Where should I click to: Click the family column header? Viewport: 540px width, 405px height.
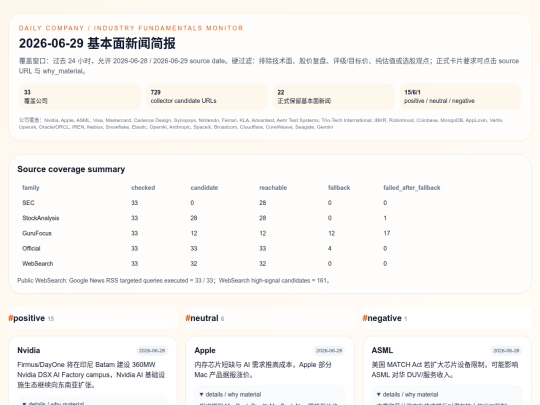tap(31, 188)
